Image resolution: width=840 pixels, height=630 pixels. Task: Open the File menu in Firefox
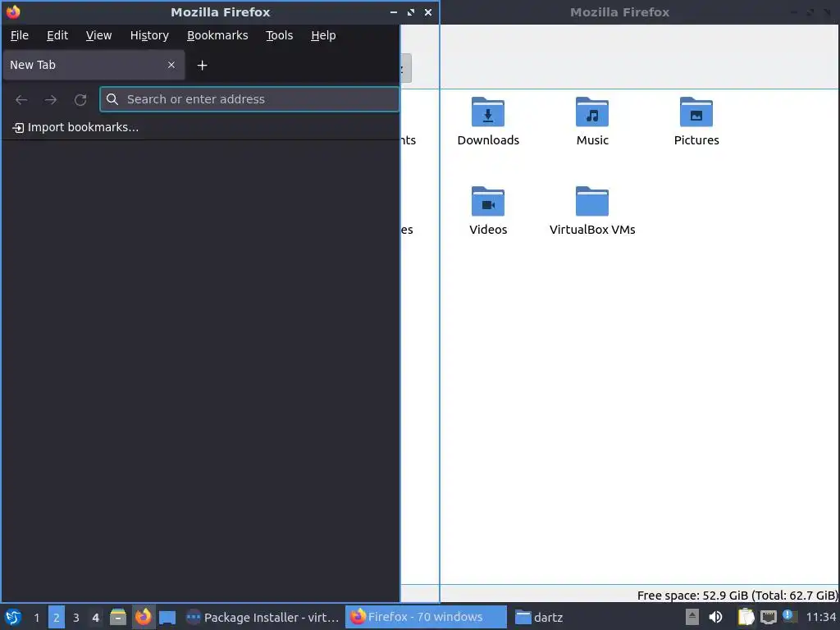pos(20,35)
